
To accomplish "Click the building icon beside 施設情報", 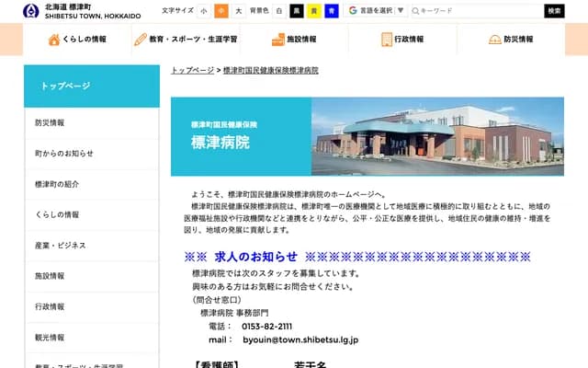I will pyautogui.click(x=278, y=40).
